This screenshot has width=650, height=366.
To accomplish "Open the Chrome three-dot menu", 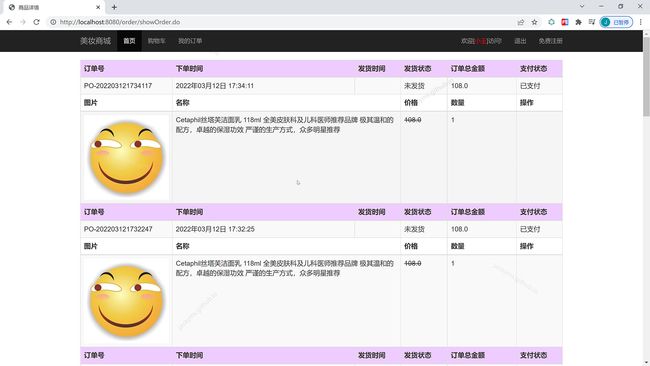I will point(640,22).
